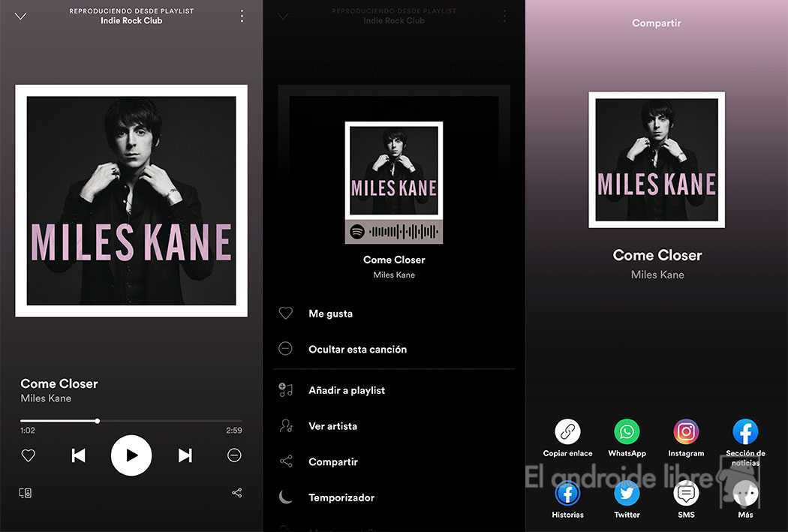Click the Miles Kane name in the share screen
788x532 pixels.
tap(657, 275)
